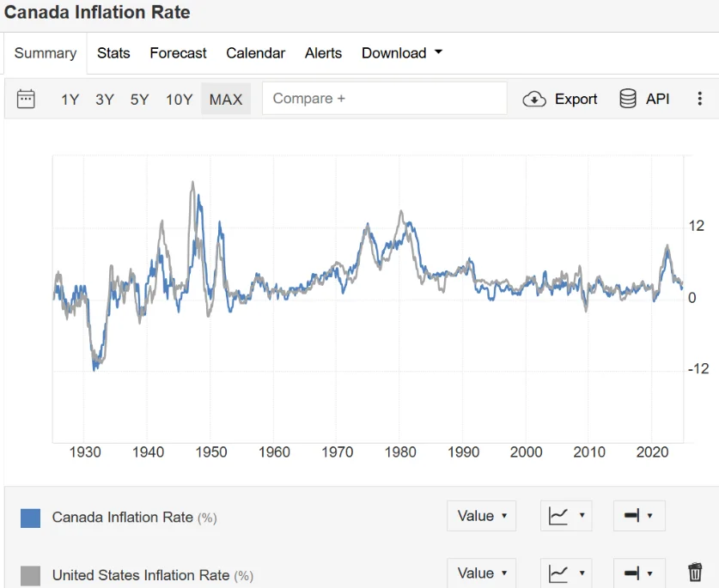Click the Compare + input field
This screenshot has height=588, width=719.
click(384, 99)
